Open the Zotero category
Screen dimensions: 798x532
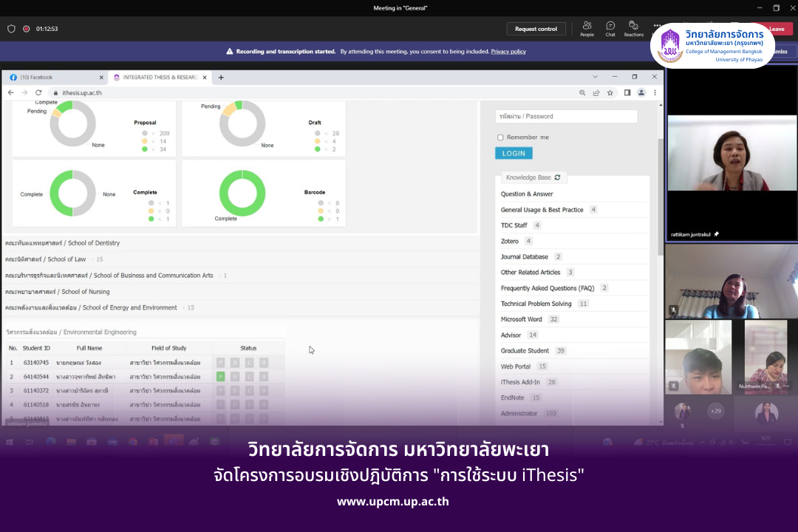509,242
